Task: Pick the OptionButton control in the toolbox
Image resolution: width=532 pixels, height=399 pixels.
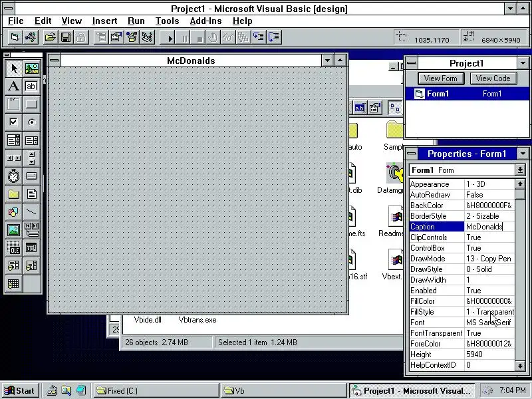Action: coord(31,122)
